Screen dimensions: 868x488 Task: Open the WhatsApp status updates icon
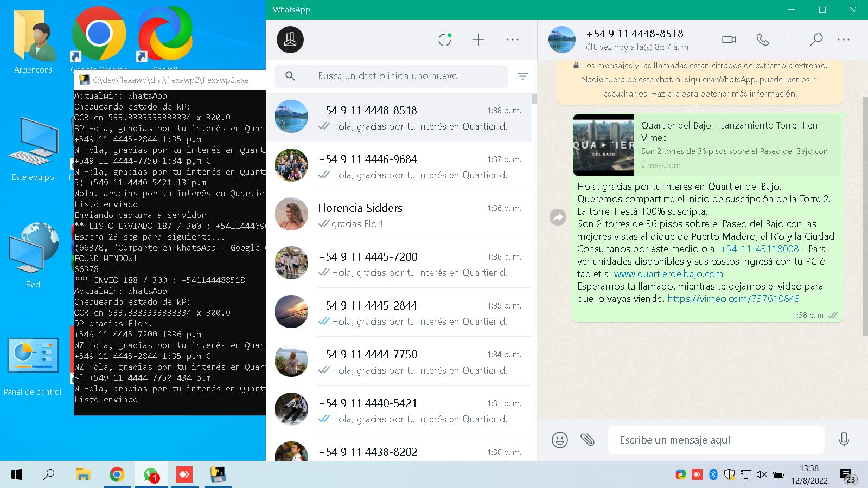tap(445, 40)
